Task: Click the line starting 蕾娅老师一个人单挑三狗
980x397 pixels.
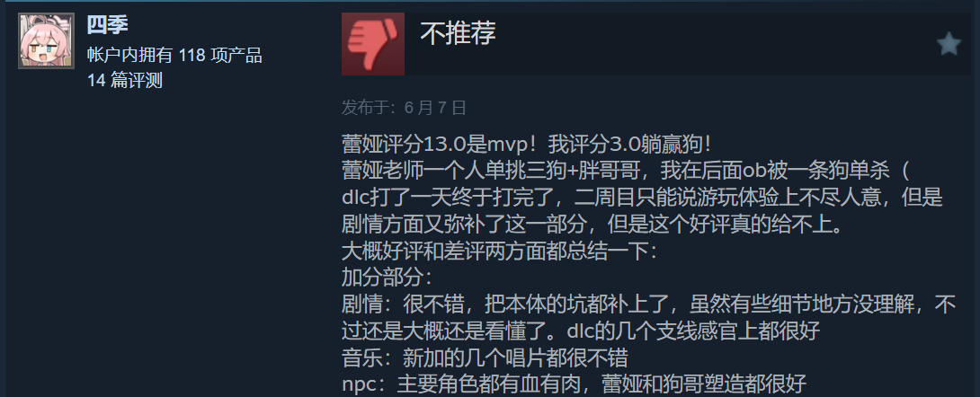Action: [628, 171]
